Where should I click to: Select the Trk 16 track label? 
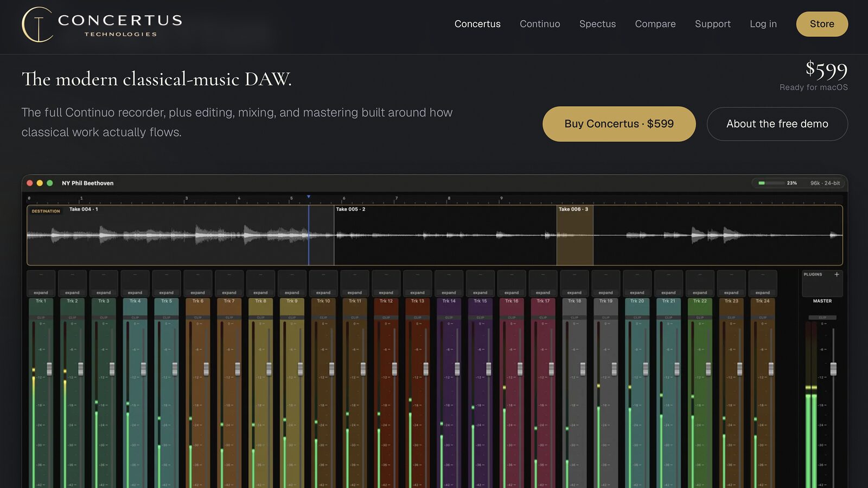(512, 301)
